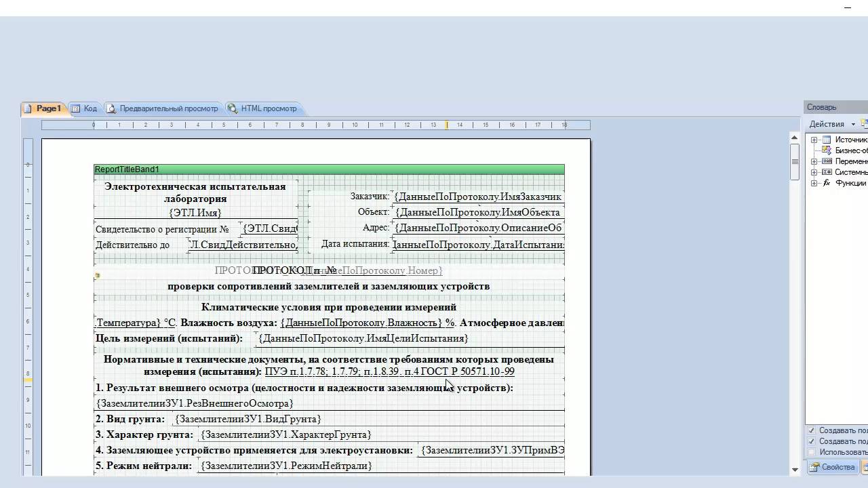Click the Бизнес-об... business object icon

827,150
